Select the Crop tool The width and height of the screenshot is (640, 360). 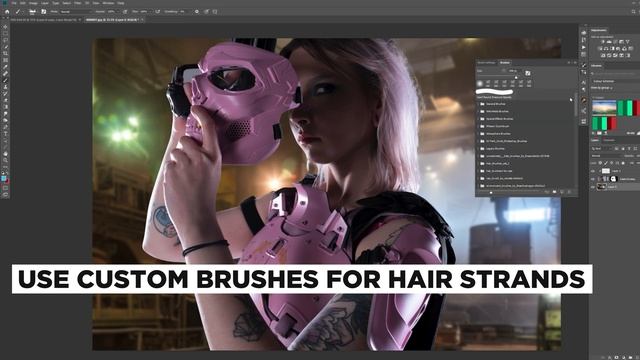(x=6, y=53)
